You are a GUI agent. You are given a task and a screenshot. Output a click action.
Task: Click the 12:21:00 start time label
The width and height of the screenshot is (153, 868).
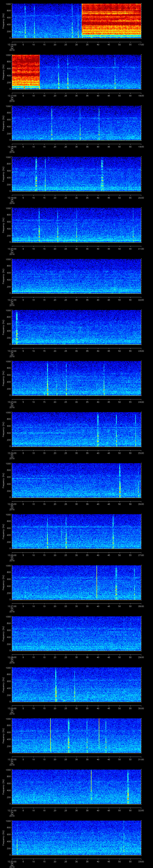pyautogui.click(x=12, y=300)
